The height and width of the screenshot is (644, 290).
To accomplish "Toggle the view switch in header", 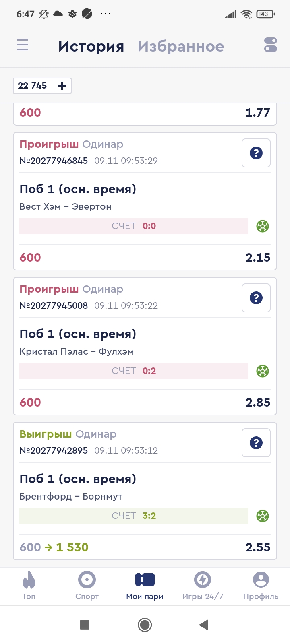I will click(x=271, y=45).
